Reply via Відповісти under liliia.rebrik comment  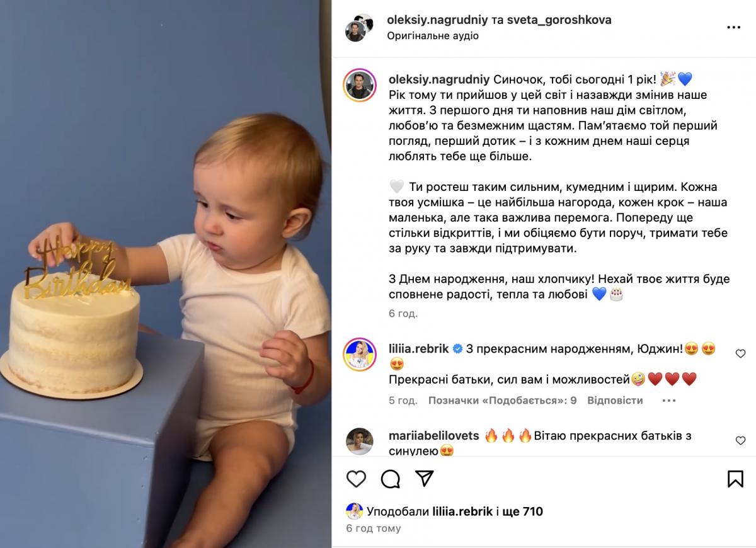coord(615,401)
